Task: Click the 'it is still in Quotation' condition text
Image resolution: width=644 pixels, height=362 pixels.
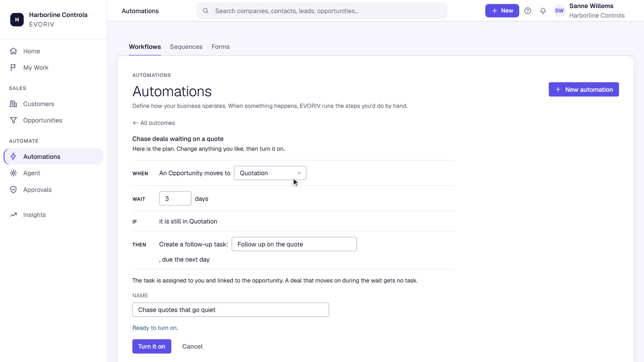Action: click(x=188, y=221)
